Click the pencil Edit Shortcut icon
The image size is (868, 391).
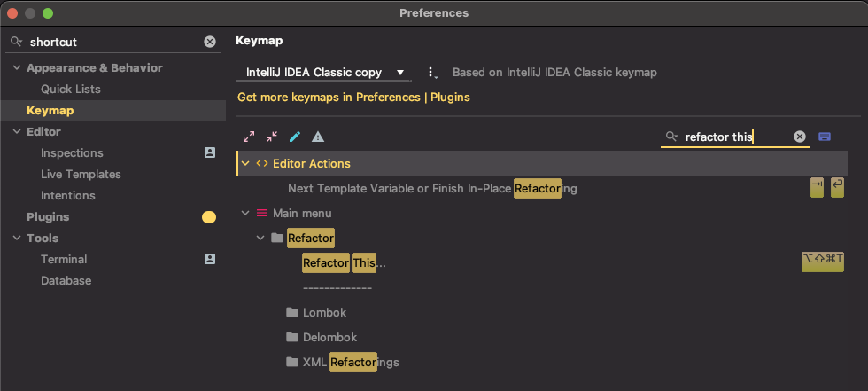[294, 137]
